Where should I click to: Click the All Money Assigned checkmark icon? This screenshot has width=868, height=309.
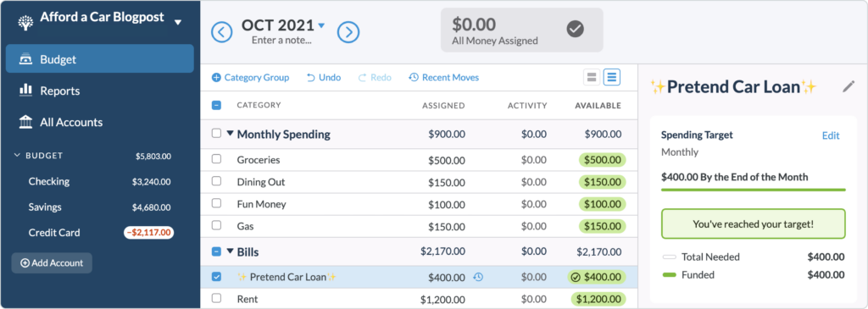(576, 29)
